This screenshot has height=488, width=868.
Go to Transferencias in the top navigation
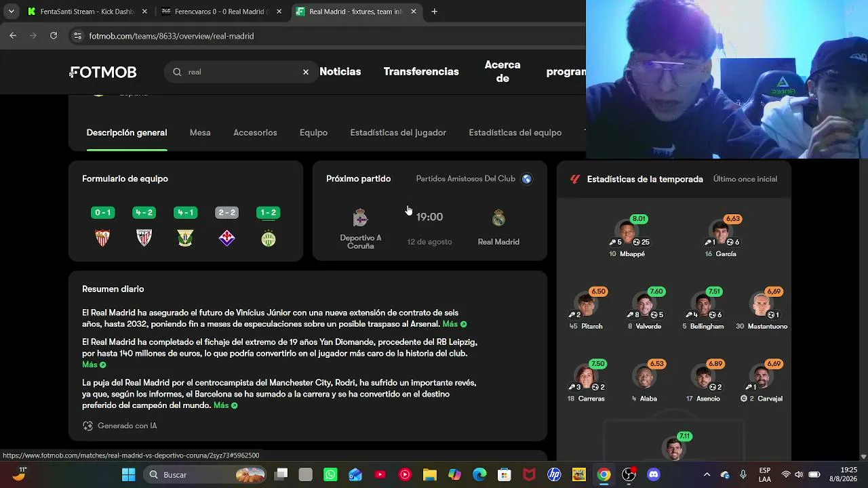pyautogui.click(x=421, y=72)
